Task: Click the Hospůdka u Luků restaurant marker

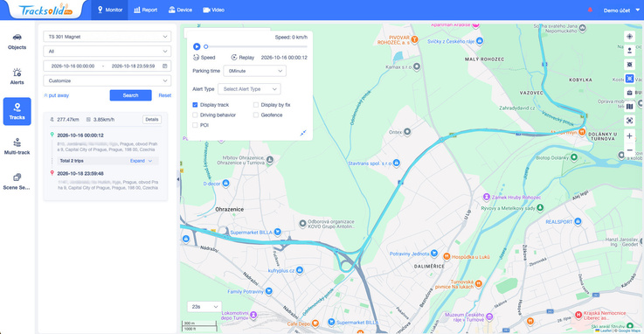Action: [447, 256]
